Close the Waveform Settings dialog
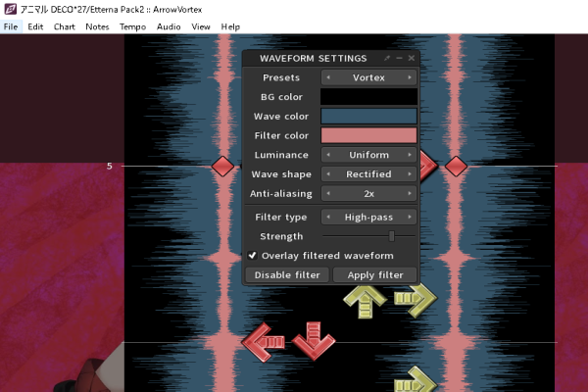Image resolution: width=588 pixels, height=392 pixels. 412,59
